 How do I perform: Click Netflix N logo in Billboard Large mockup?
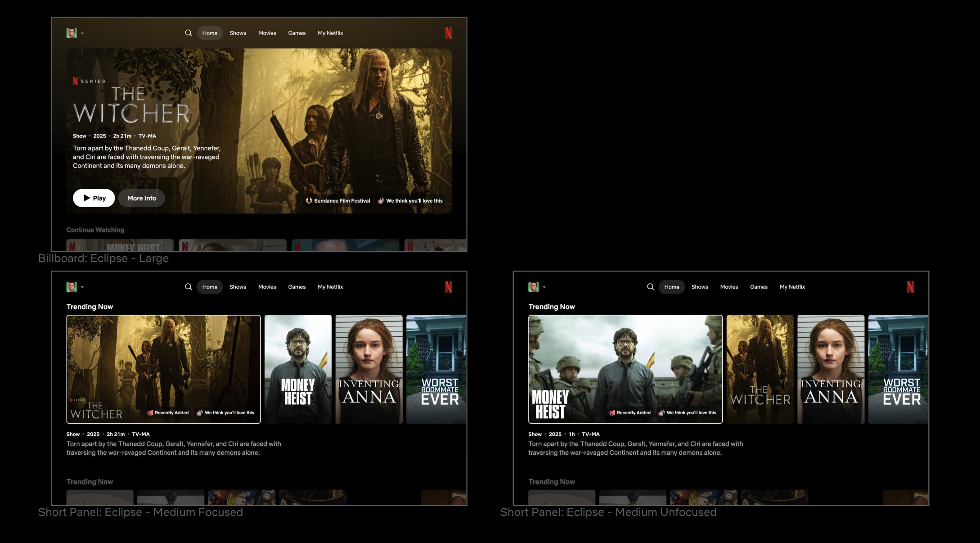pos(449,33)
